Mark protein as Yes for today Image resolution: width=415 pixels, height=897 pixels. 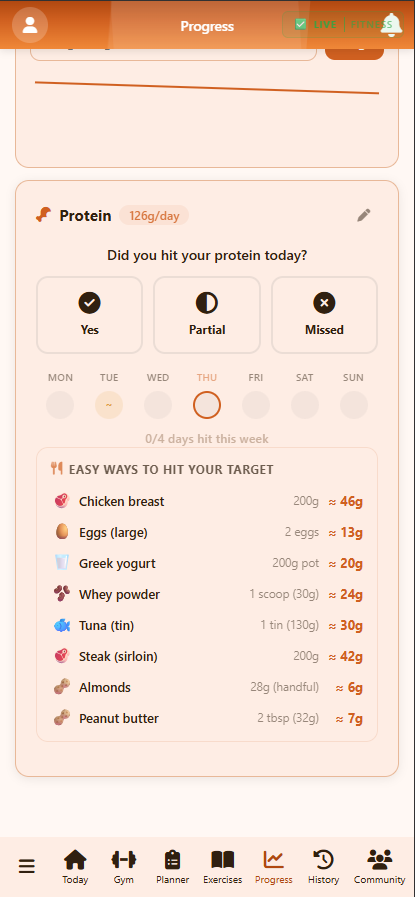(89, 315)
